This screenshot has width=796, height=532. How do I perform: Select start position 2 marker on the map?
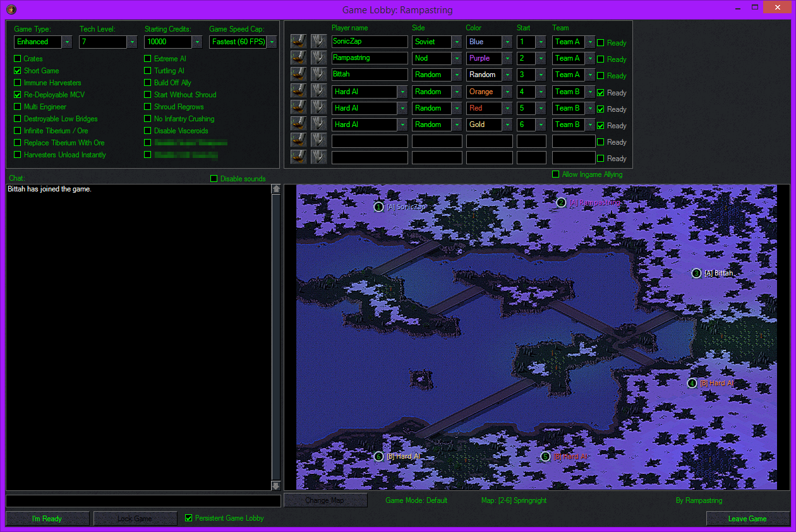[x=561, y=203]
